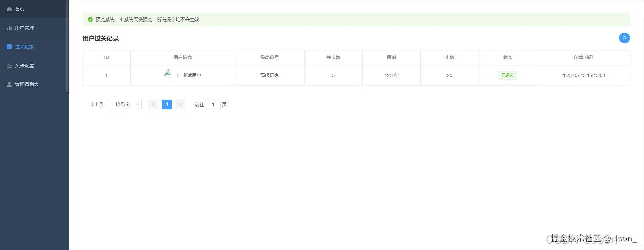Screen dimensions: 644x250
Task: Click the home icon in the sidebar
Action: (9, 9)
